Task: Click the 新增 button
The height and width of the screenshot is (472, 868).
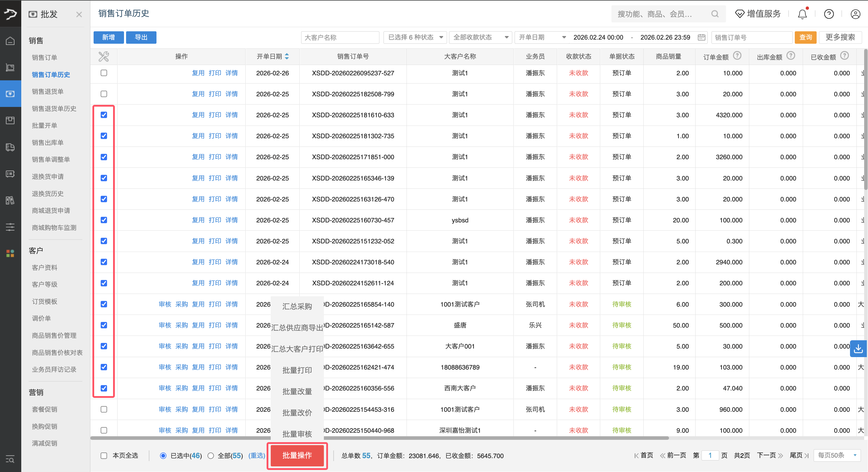Action: [109, 38]
